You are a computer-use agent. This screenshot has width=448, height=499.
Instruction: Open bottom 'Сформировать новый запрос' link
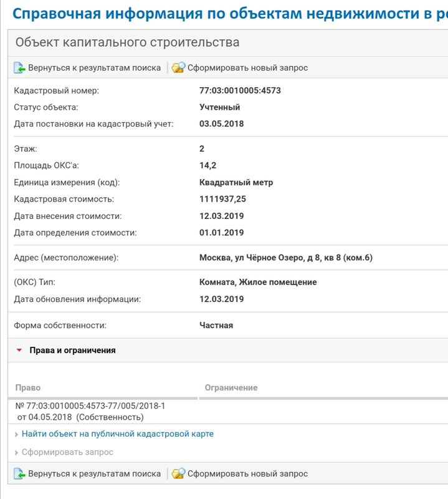(247, 473)
